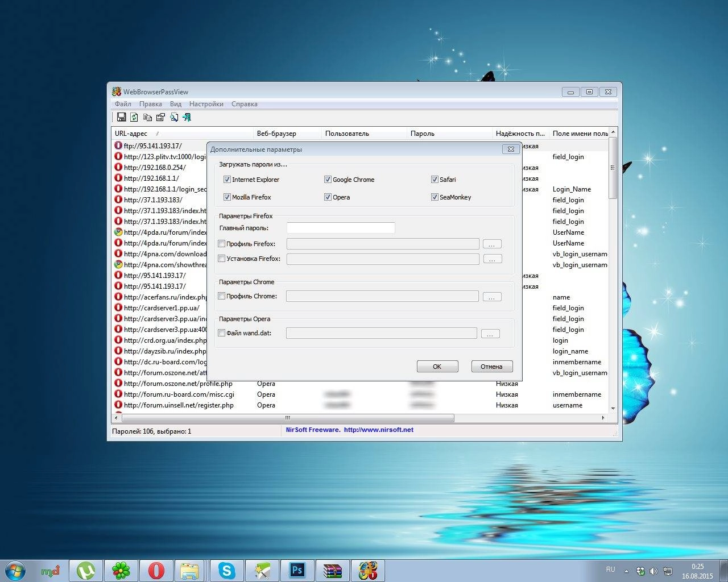The width and height of the screenshot is (728, 582).
Task: Click the Opera icon on the ftp://95.141.193.17/ row
Action: (118, 145)
